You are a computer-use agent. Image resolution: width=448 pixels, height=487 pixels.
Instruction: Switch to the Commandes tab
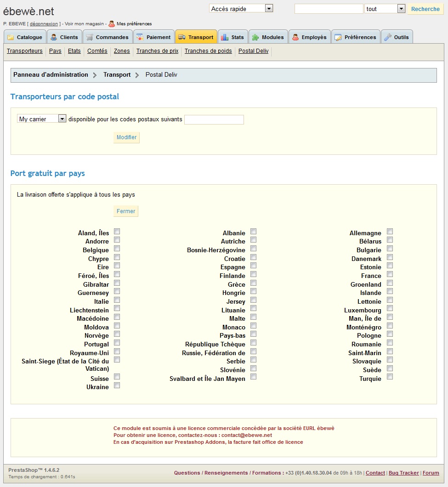coord(108,37)
